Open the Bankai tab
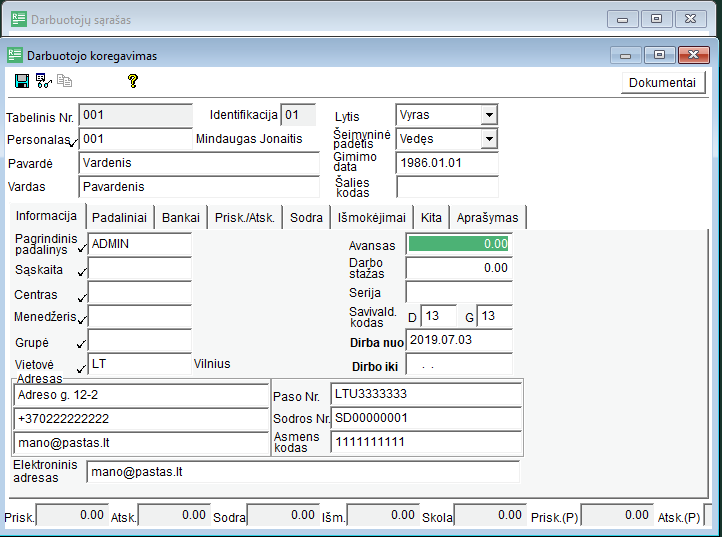Image resolution: width=722 pixels, height=537 pixels. click(x=181, y=217)
